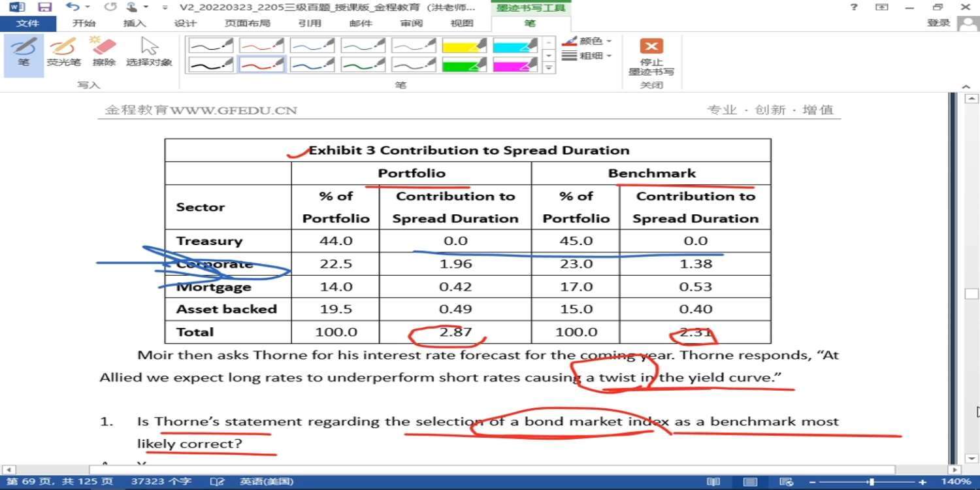This screenshot has width=980, height=490.
Task: Click the undo arrow in quick access
Action: [73, 7]
